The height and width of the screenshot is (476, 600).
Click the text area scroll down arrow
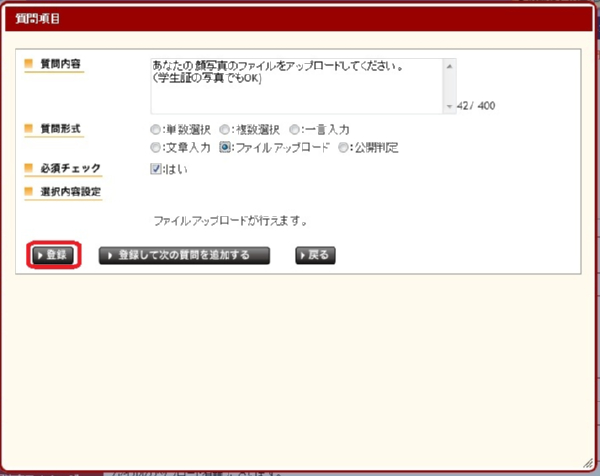449,105
